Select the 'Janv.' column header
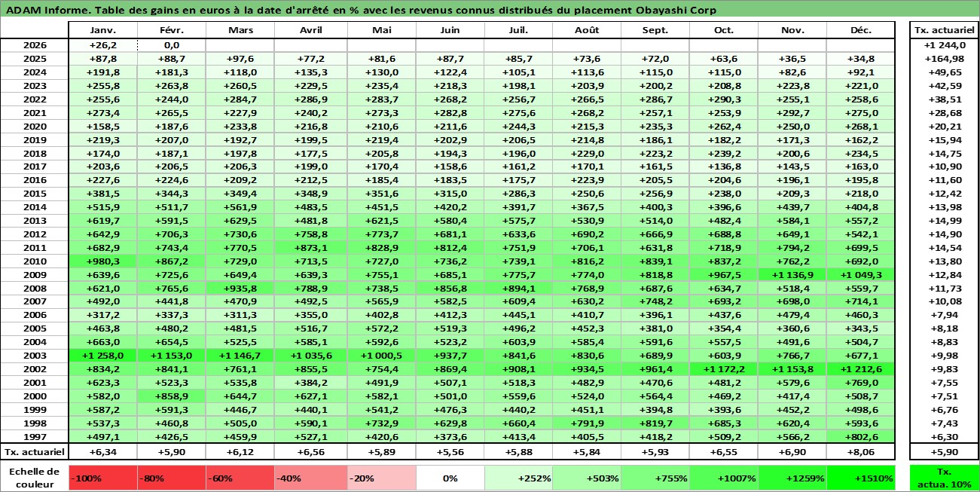The height and width of the screenshot is (492, 980). tap(102, 30)
